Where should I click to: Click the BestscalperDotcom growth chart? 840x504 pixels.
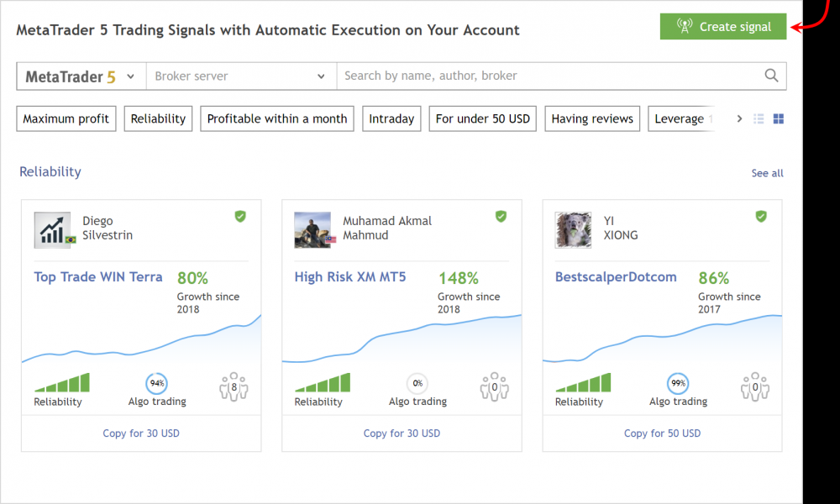point(662,339)
